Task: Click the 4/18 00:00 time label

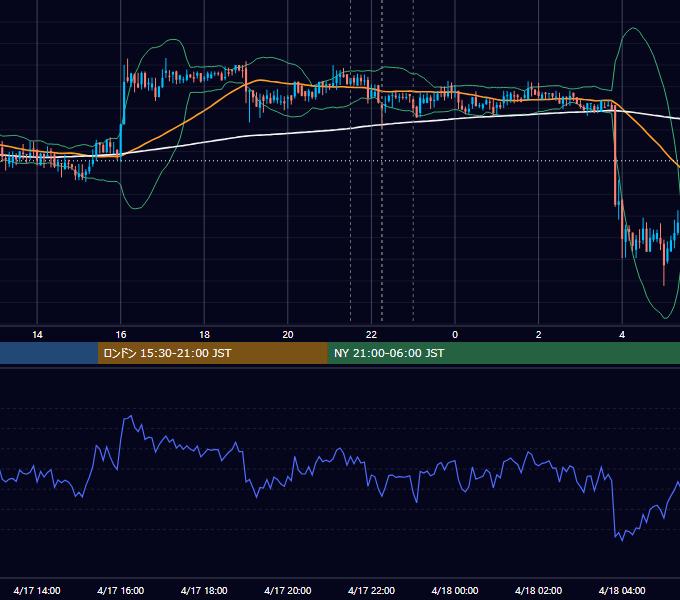Action: 455,590
